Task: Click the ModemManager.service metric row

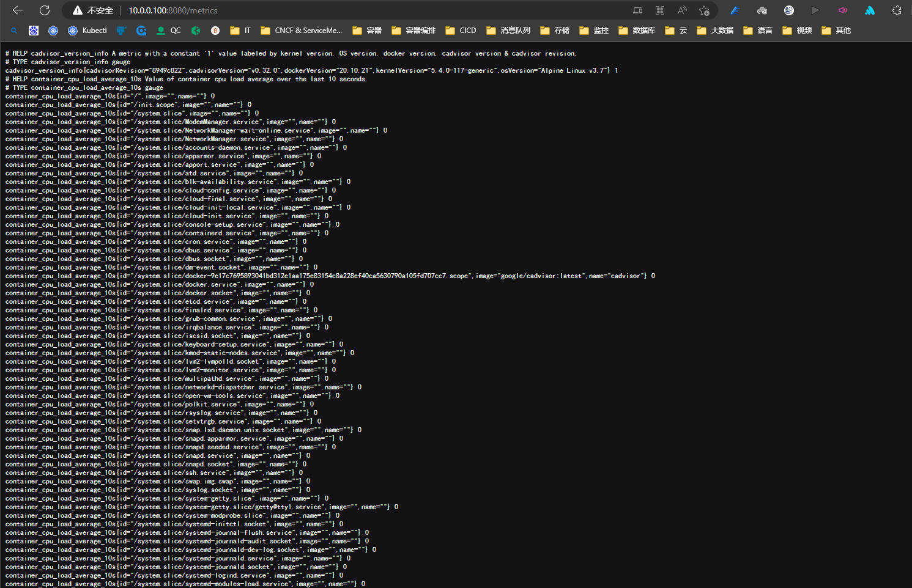Action: click(171, 122)
